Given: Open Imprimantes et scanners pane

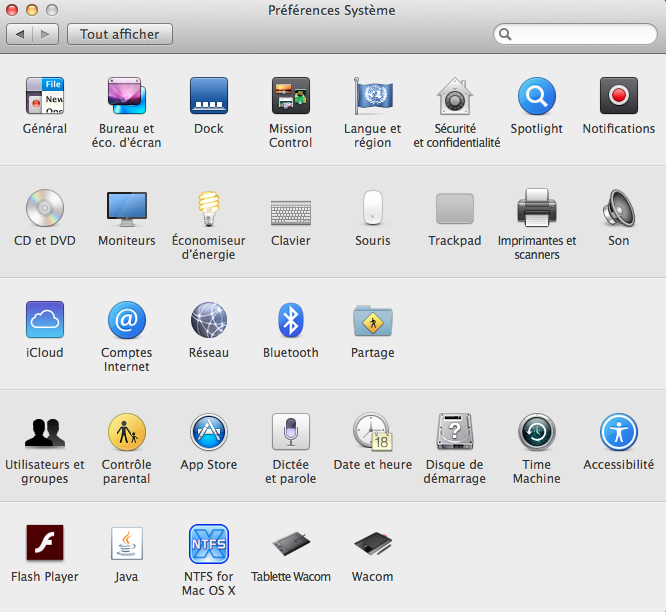Looking at the screenshot, I should coord(536,209).
